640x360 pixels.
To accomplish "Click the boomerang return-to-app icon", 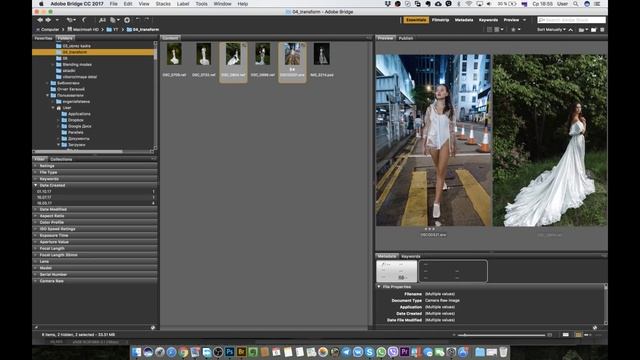I will (84, 20).
